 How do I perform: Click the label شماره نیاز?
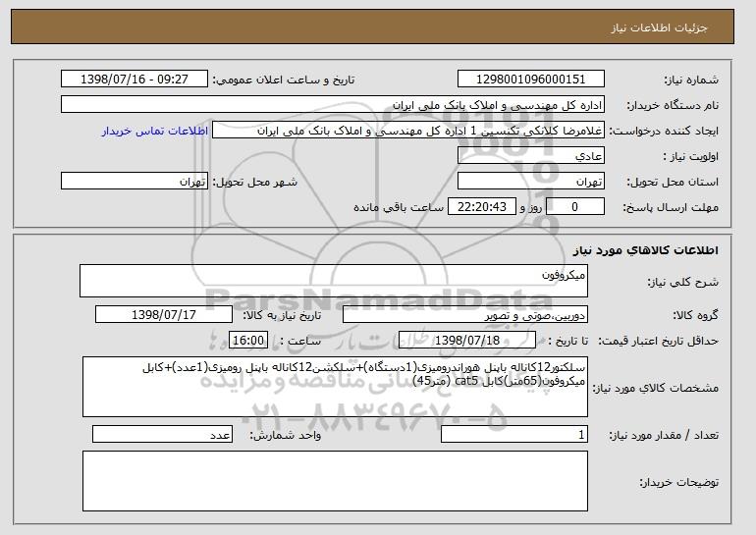[x=691, y=80]
